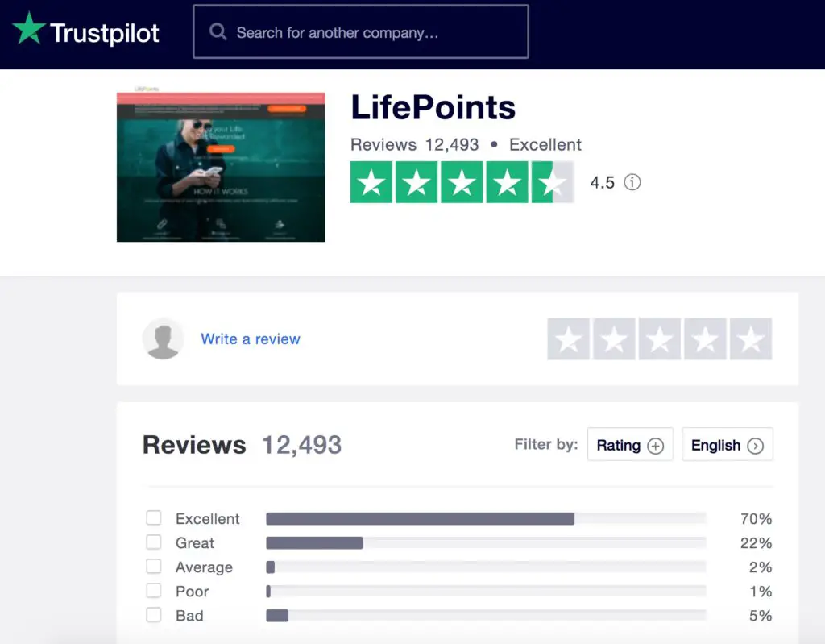
Task: Check the Poor filter checkbox
Action: [x=154, y=590]
